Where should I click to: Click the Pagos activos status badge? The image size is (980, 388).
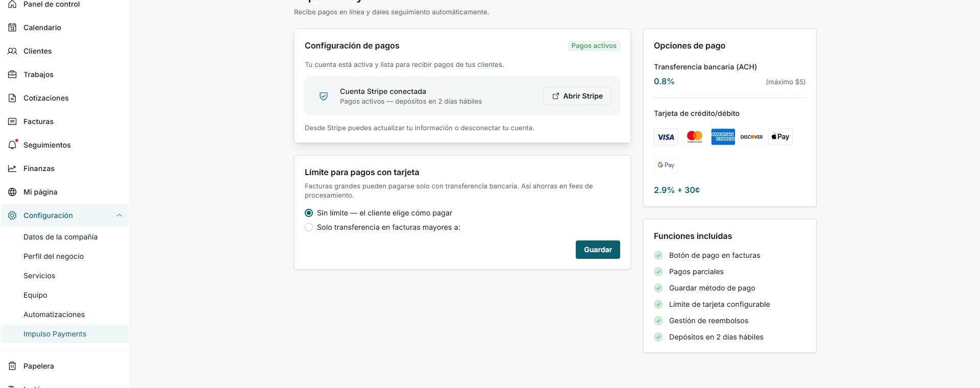pyautogui.click(x=594, y=46)
